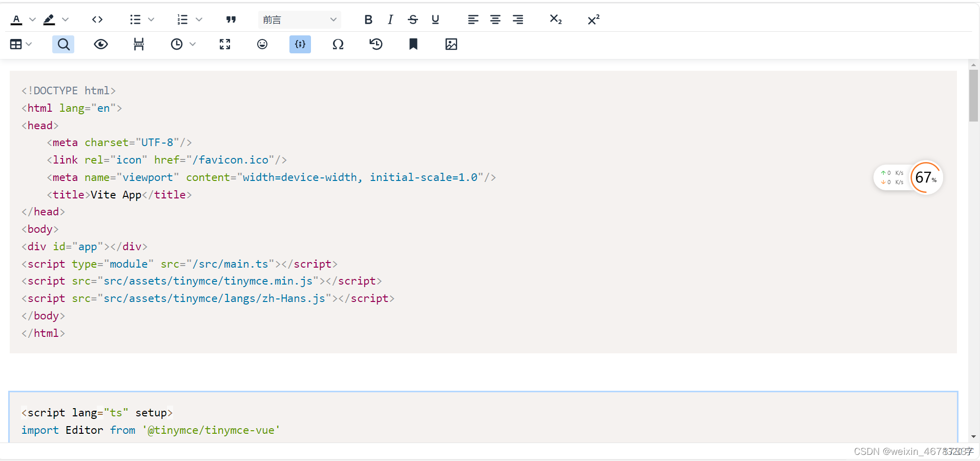This screenshot has height=461, width=980.
Task: Expand numbered list style options
Action: tap(199, 19)
